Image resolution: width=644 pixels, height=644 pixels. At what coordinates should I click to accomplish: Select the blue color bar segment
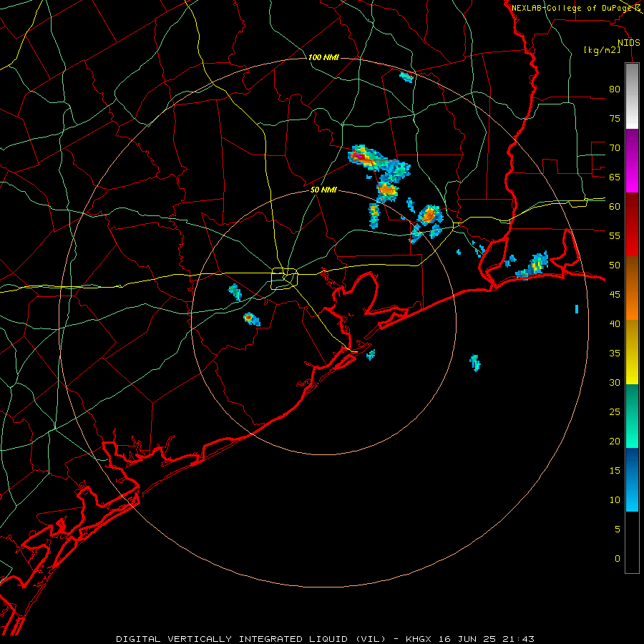pos(632,479)
